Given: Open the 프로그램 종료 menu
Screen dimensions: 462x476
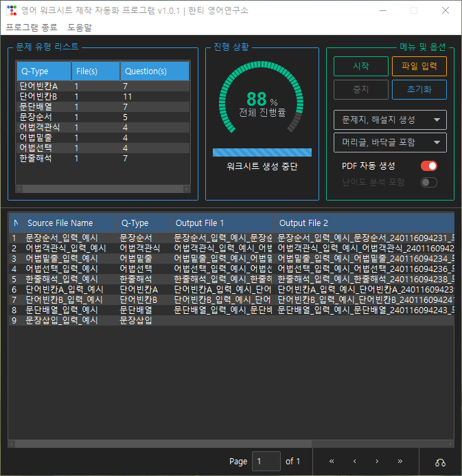Looking at the screenshot, I should 32,27.
